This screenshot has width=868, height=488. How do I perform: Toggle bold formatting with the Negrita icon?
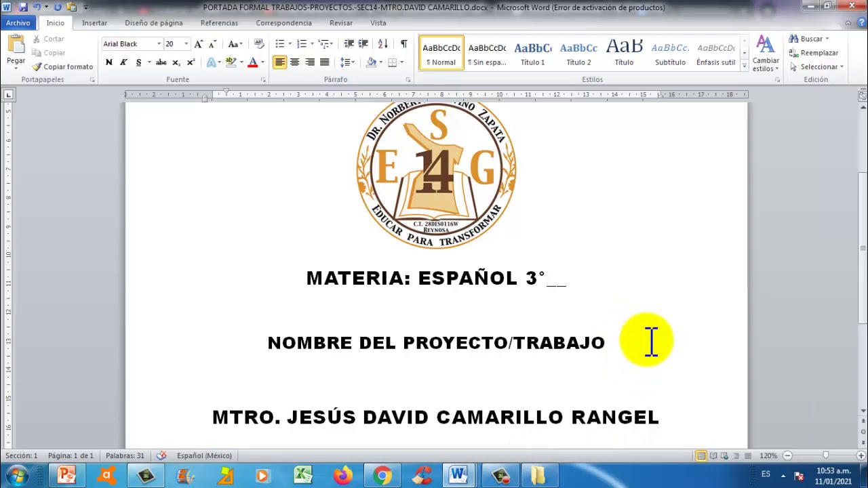pos(108,62)
